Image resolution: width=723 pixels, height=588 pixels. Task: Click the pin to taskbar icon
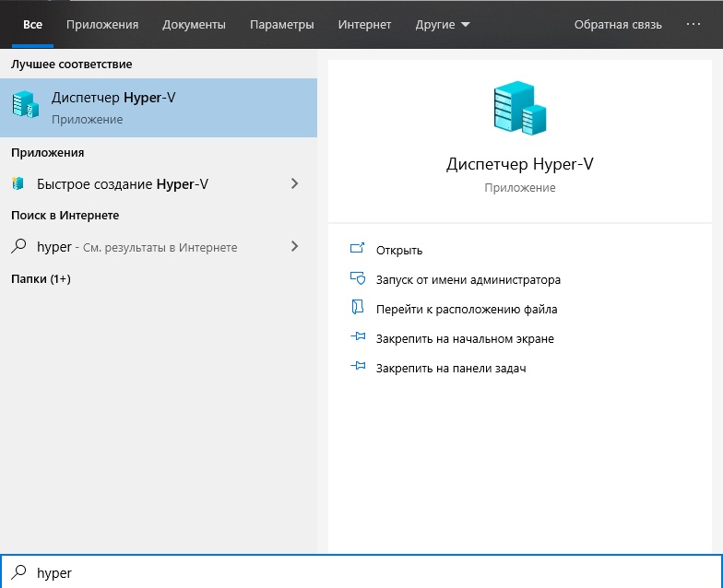click(358, 368)
